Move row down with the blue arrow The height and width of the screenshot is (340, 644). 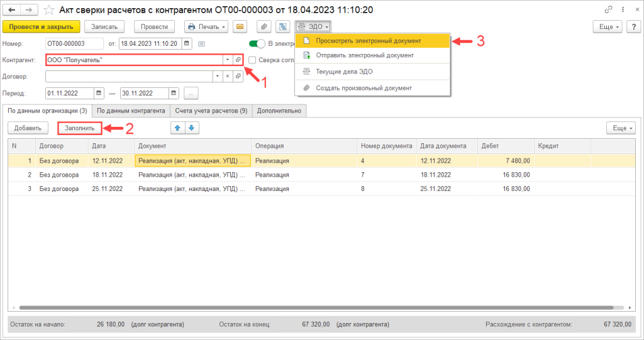[x=191, y=128]
